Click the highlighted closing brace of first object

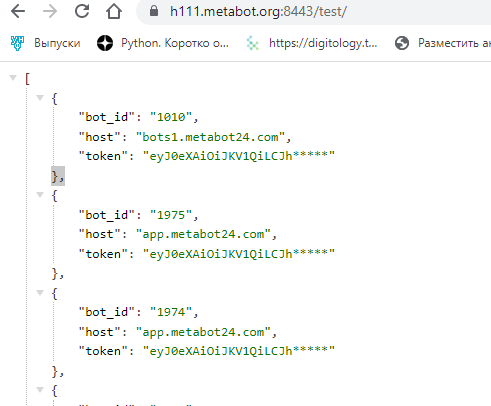pos(58,176)
